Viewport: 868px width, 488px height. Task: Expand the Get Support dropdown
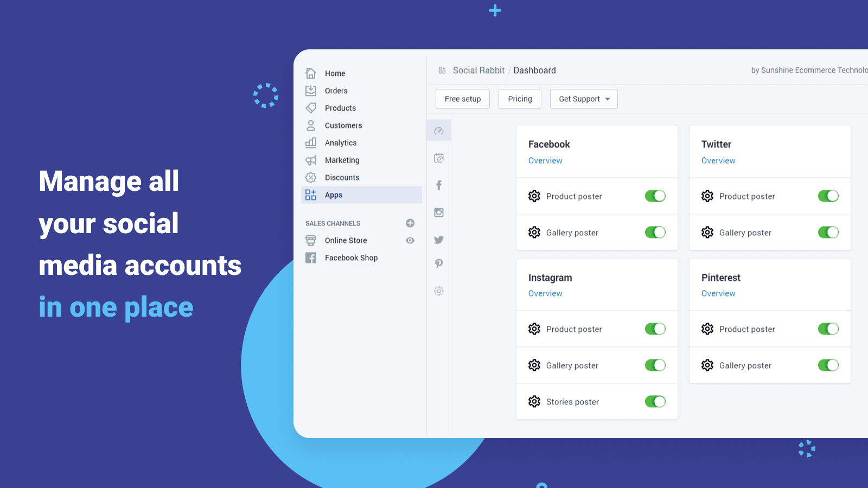(x=584, y=99)
